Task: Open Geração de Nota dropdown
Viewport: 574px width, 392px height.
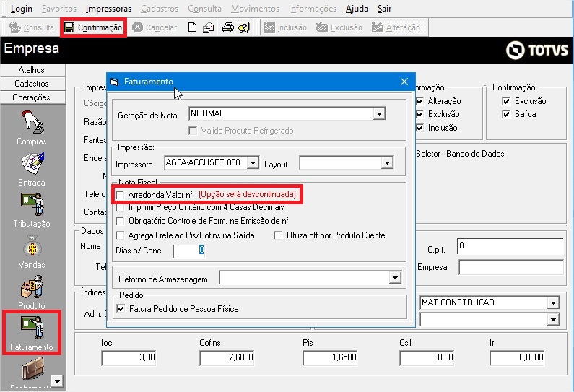Action: [379, 114]
